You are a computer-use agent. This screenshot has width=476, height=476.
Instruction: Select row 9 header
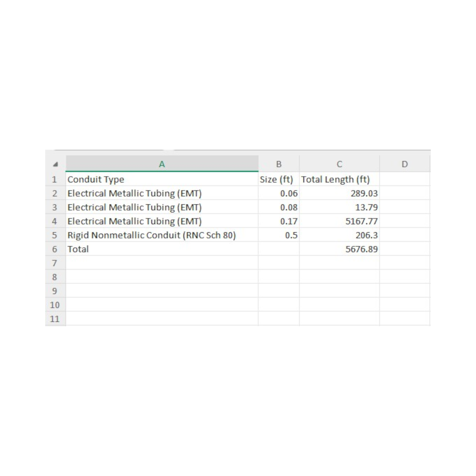(x=55, y=291)
